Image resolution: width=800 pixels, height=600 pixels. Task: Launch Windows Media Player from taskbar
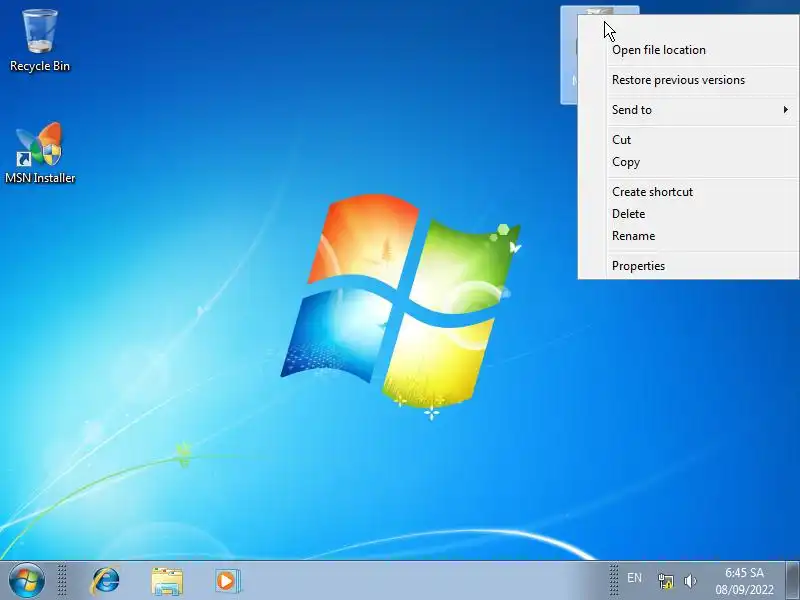[x=228, y=581]
